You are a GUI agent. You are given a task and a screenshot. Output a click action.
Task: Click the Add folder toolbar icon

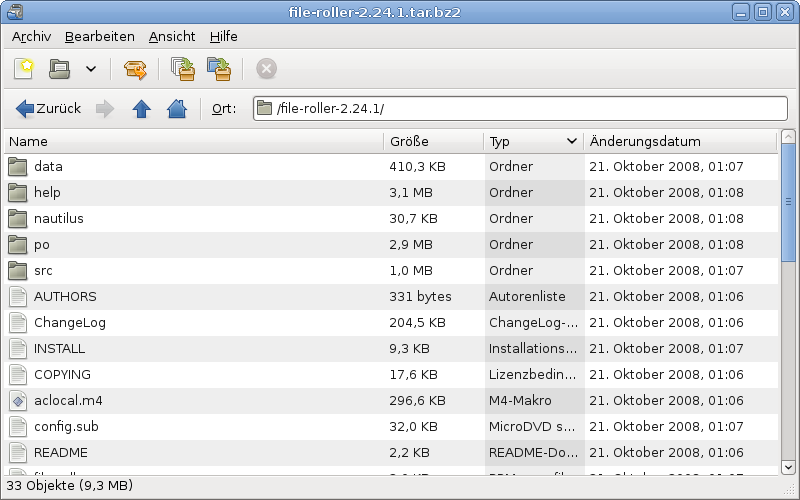218,69
